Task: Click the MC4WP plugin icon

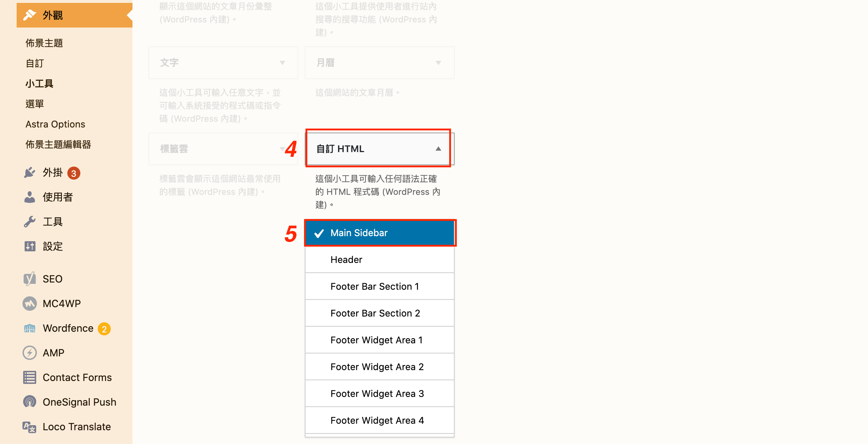Action: point(29,303)
